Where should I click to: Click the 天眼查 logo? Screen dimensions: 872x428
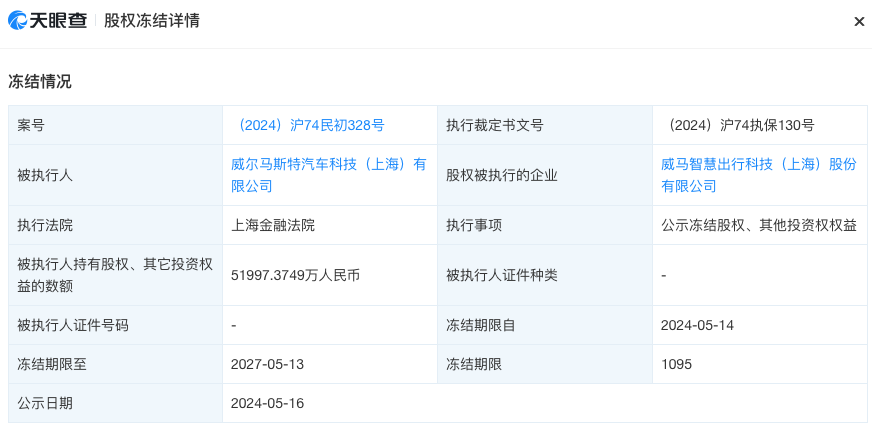(x=47, y=21)
